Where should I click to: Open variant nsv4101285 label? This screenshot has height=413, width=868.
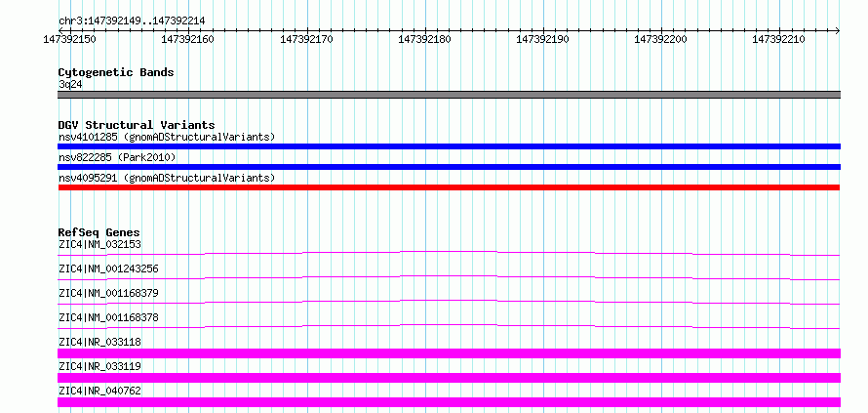[x=167, y=137]
